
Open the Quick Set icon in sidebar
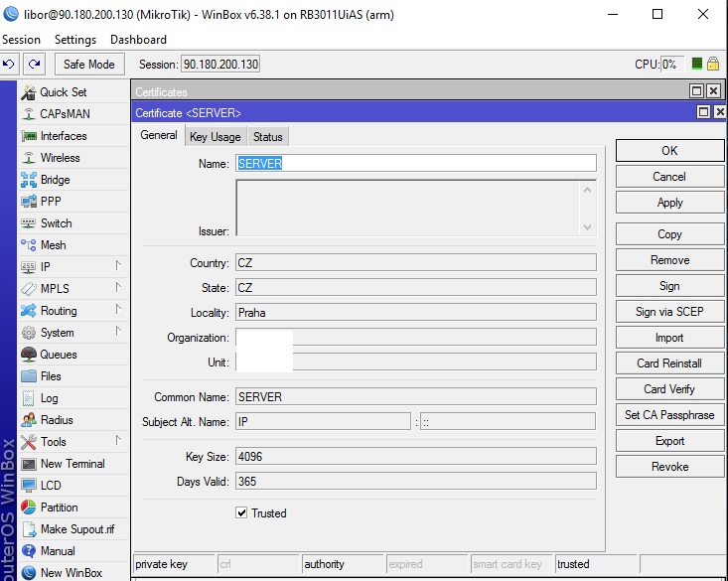[29, 92]
